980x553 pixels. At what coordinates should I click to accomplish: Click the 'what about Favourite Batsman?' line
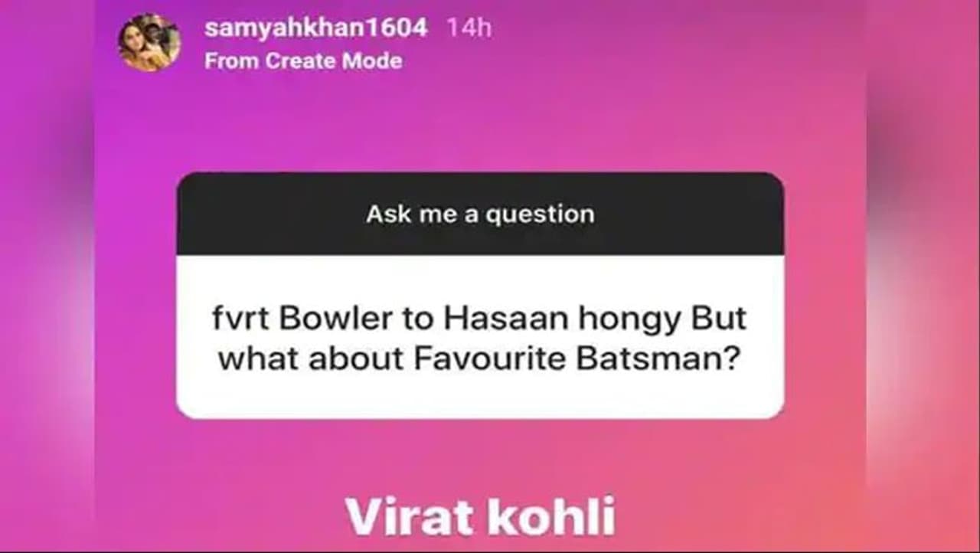click(480, 359)
